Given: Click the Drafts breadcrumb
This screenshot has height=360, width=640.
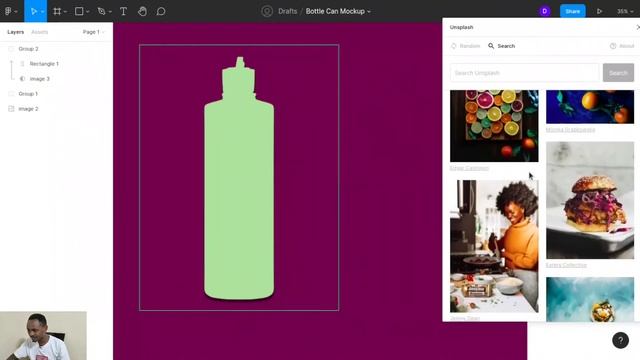Looking at the screenshot, I should point(287,11).
